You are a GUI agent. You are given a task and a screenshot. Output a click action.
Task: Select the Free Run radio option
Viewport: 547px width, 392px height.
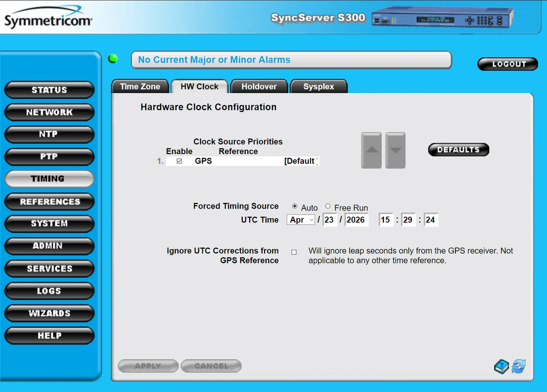[328, 206]
